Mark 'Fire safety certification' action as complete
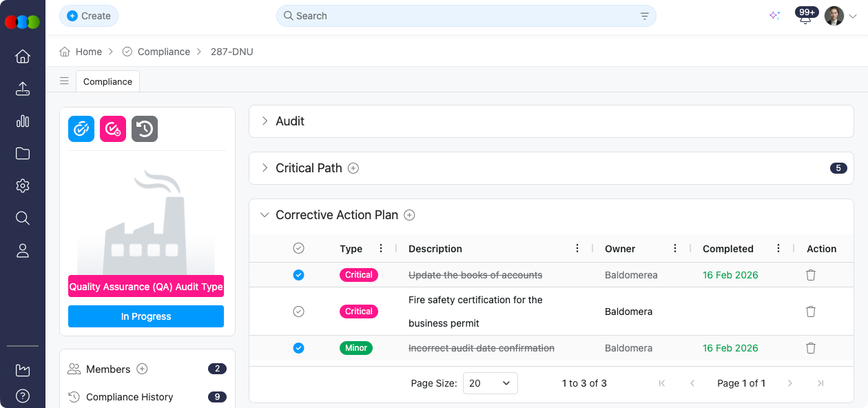Viewport: 868px width, 408px height. click(x=298, y=311)
